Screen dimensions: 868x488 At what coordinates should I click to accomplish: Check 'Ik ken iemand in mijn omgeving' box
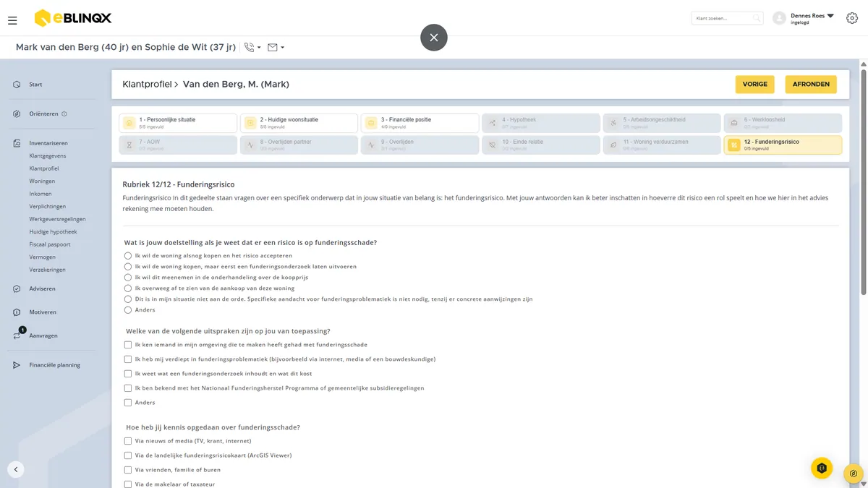pyautogui.click(x=128, y=345)
